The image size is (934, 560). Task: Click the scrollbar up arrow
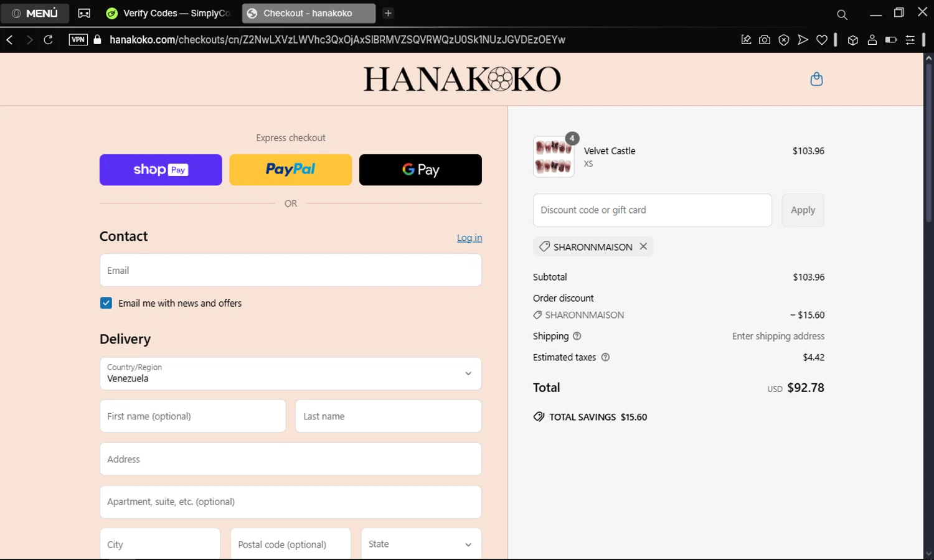pos(928,58)
